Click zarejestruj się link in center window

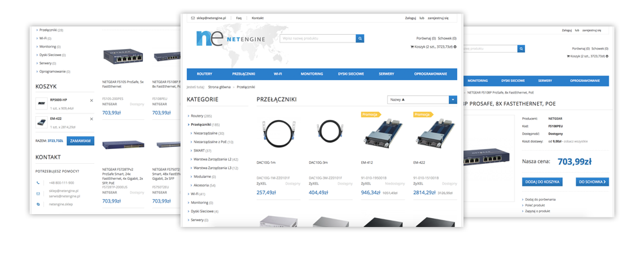pos(438,18)
